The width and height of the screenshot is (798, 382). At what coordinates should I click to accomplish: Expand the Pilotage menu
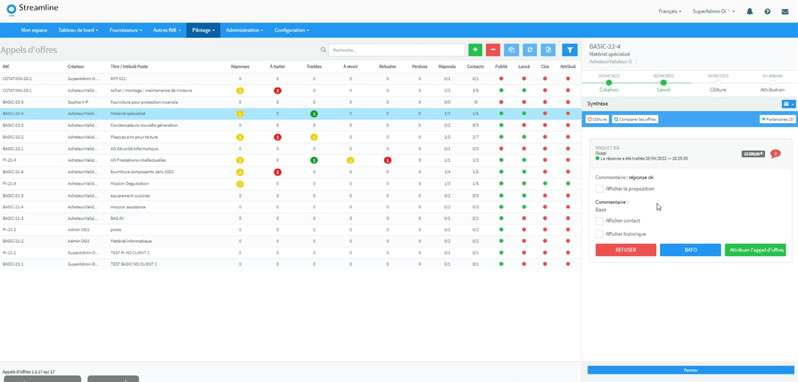click(x=204, y=31)
